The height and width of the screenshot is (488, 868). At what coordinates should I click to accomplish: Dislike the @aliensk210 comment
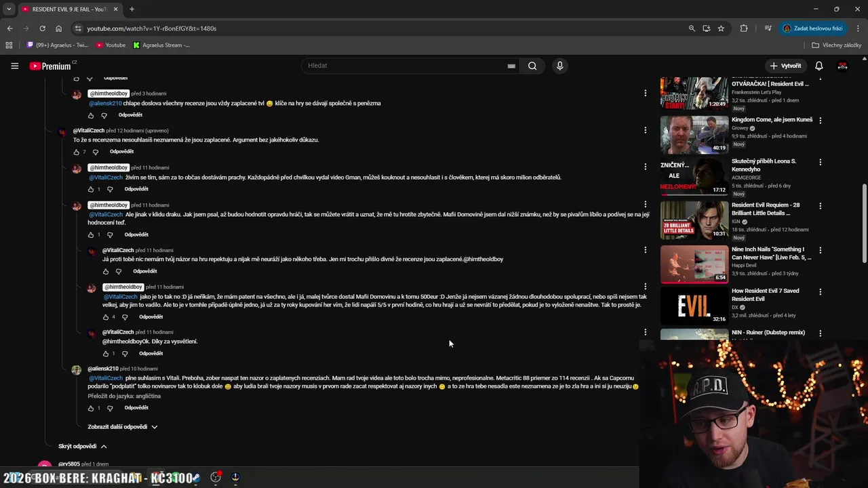tap(110, 408)
